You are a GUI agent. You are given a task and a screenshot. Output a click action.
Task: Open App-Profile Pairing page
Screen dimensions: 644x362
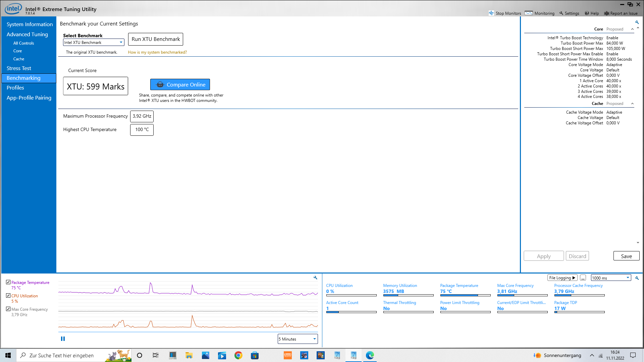[29, 98]
